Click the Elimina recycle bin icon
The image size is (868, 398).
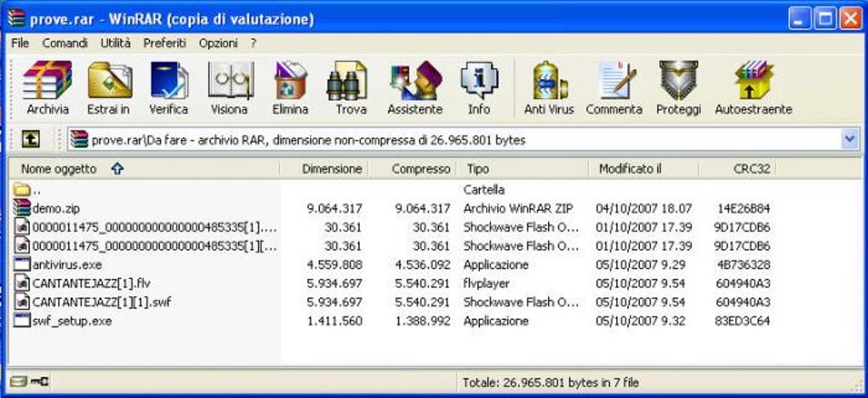click(x=291, y=81)
